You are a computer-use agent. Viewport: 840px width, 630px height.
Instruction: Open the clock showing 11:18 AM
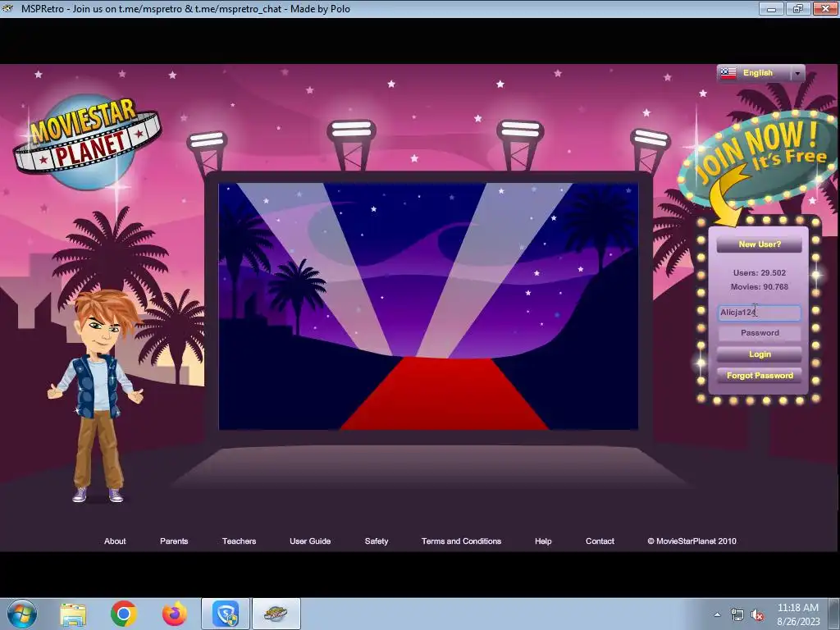point(798,614)
